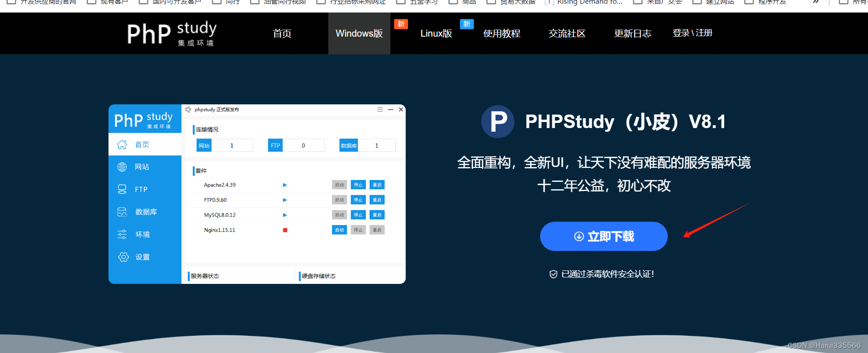
Task: Click 启动 in the MySQL8.0.12 row
Action: point(339,215)
